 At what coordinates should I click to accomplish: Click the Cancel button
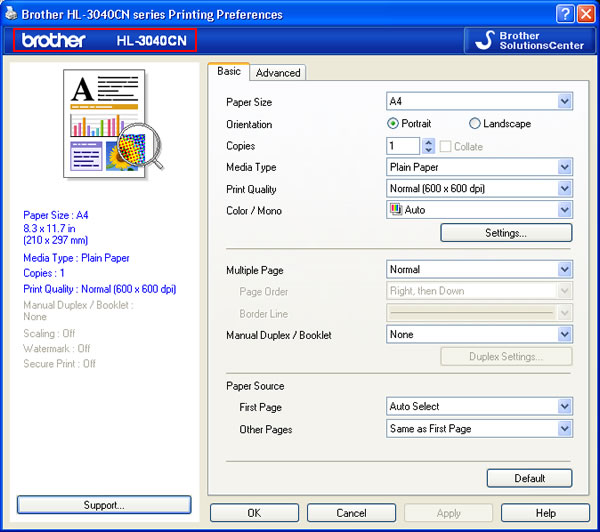tap(351, 513)
